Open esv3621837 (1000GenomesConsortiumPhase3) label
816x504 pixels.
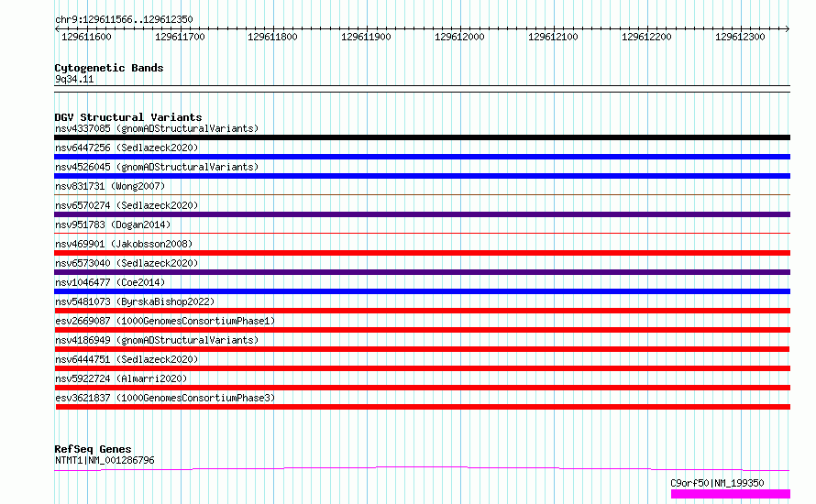[x=165, y=398]
